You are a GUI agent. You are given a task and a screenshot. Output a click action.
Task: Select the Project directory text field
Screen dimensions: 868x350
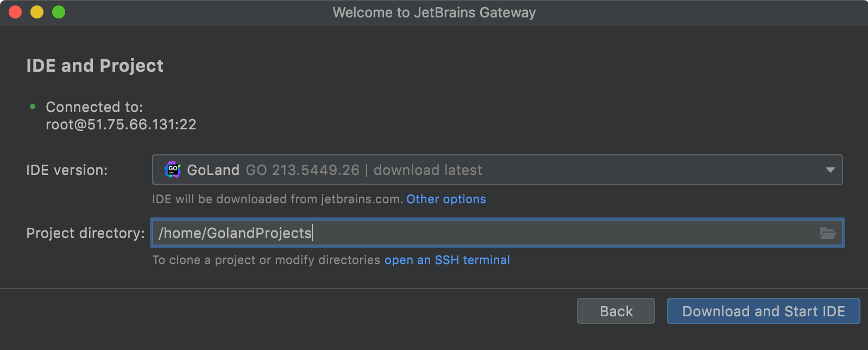pos(380,233)
